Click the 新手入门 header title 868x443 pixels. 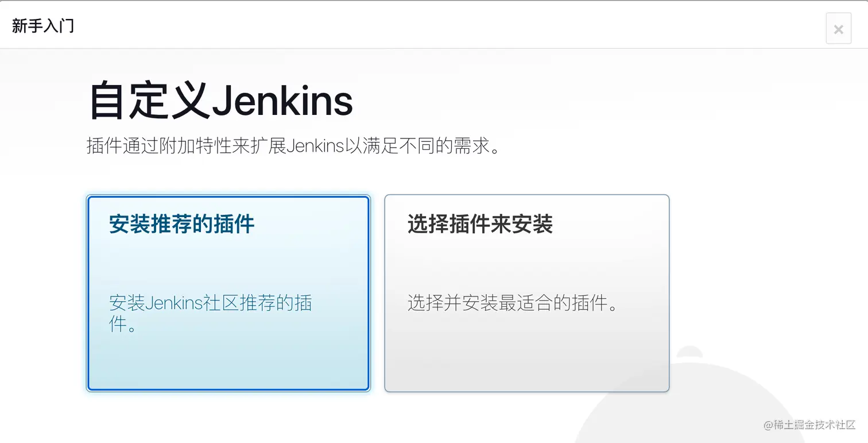pyautogui.click(x=43, y=26)
